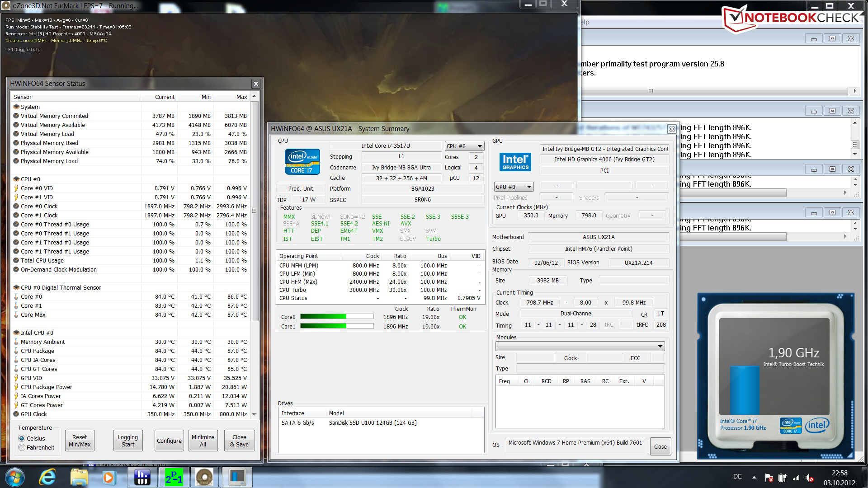Close the HWiNFO64 Sensor Status window
Screen dimensions: 868x488
click(256, 84)
